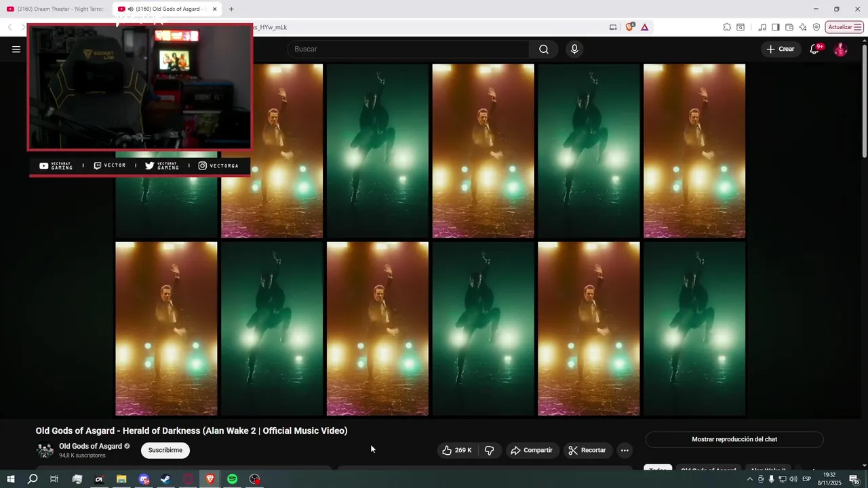Open Task View on the taskbar
Image resolution: width=868 pixels, height=488 pixels.
coord(54,479)
